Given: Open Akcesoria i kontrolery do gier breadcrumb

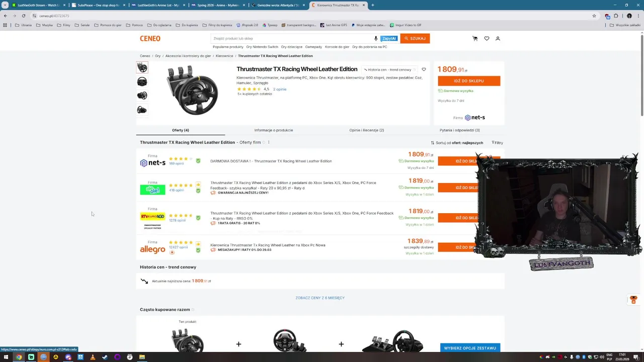Looking at the screenshot, I should click(x=188, y=56).
